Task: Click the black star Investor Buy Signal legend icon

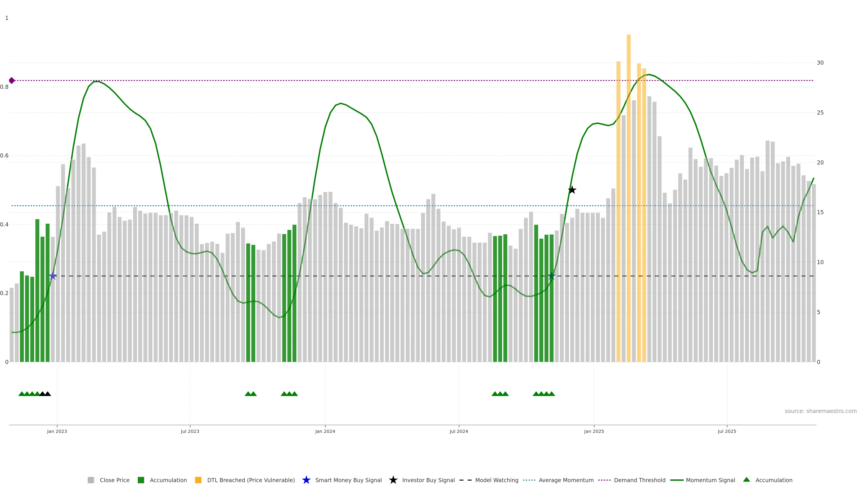Action: click(393, 480)
